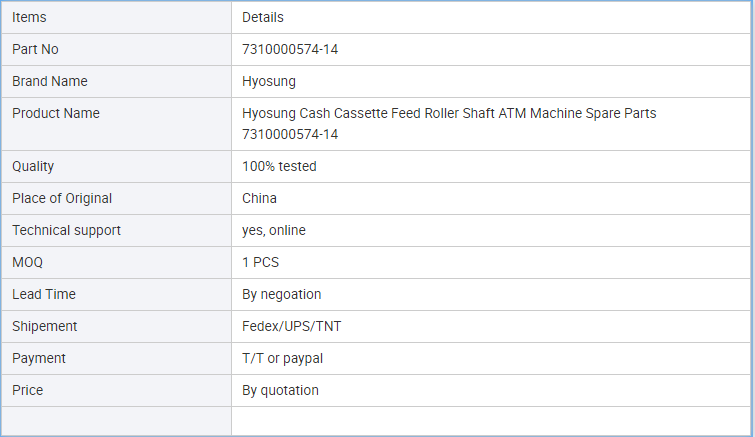Click the Items header cell
The height and width of the screenshot is (437, 755).
tap(116, 17)
